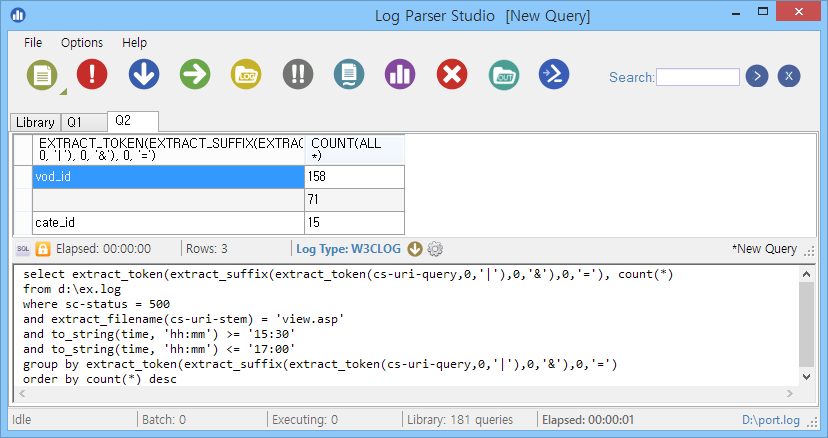Open log type settings gear
Viewport: 828px width, 438px height.
coord(435,249)
